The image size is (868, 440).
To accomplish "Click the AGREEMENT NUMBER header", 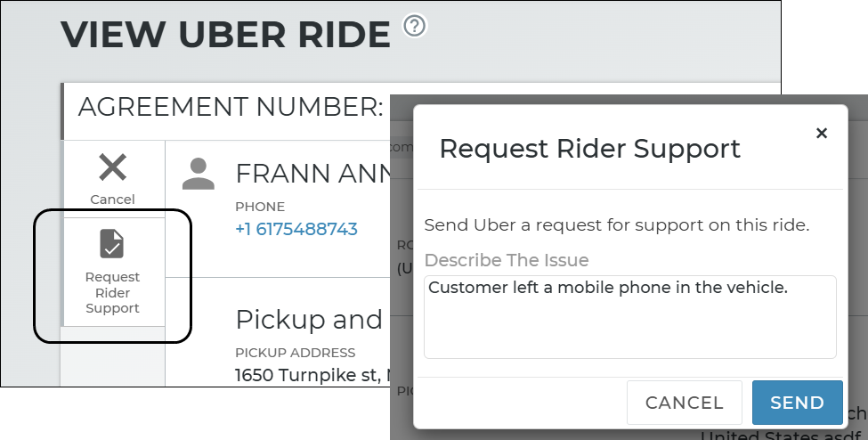I will (231, 108).
